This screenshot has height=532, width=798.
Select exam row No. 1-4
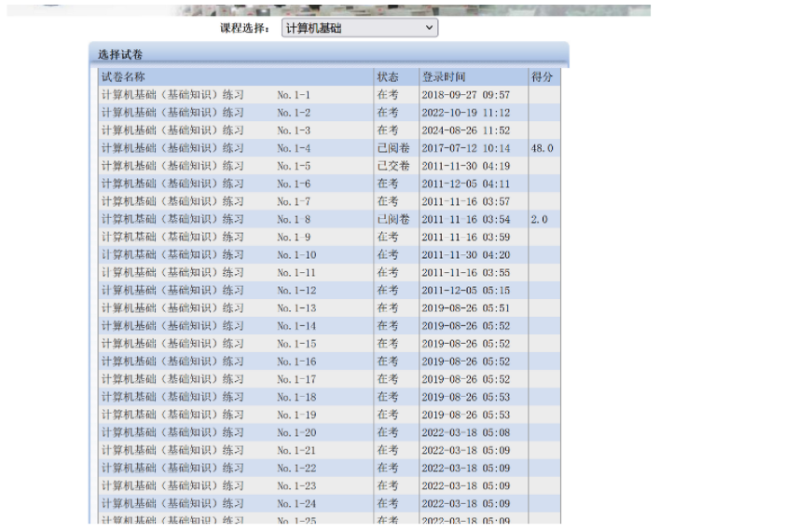(x=329, y=148)
